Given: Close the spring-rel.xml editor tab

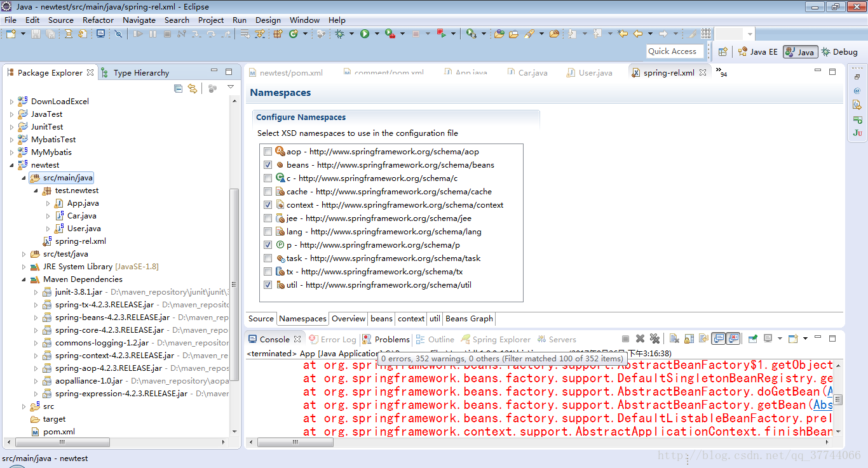Looking at the screenshot, I should coord(703,72).
